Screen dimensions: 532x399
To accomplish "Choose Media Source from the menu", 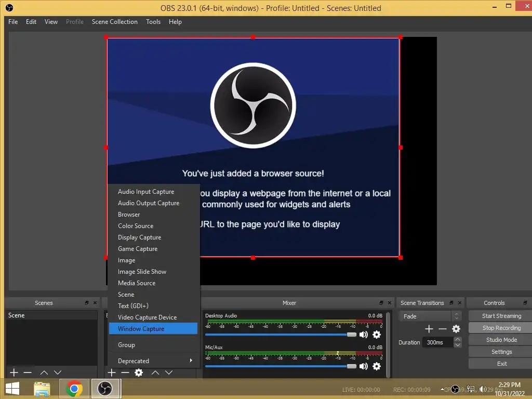I will pyautogui.click(x=153, y=283).
